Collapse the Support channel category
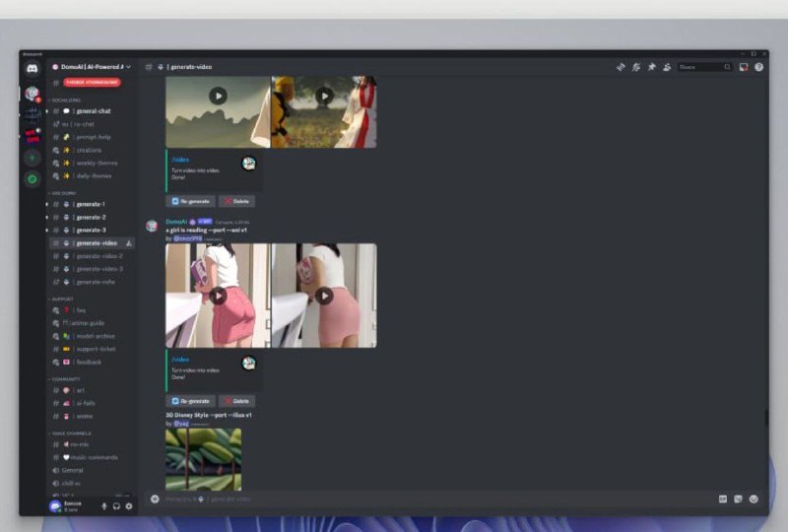 point(61,299)
